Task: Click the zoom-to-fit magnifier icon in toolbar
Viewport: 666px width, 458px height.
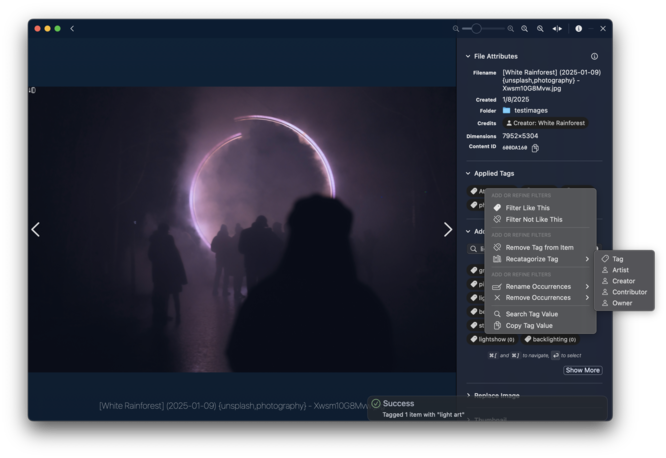Action: click(x=525, y=28)
